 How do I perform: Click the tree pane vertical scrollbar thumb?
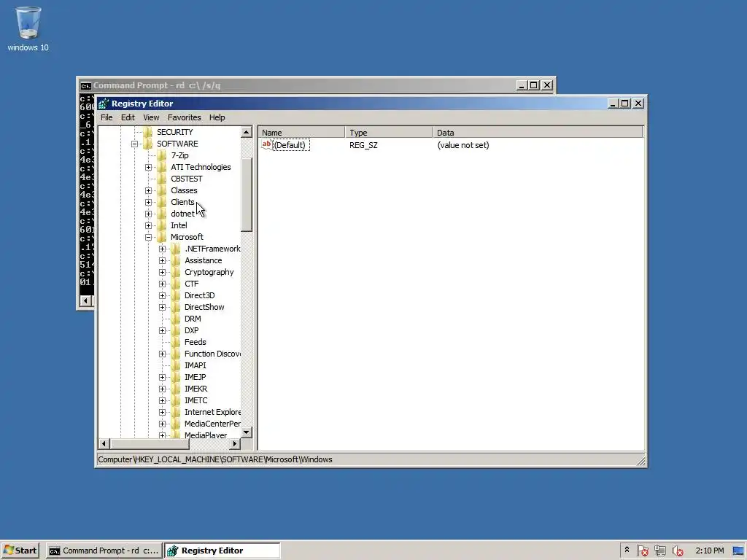(x=247, y=194)
